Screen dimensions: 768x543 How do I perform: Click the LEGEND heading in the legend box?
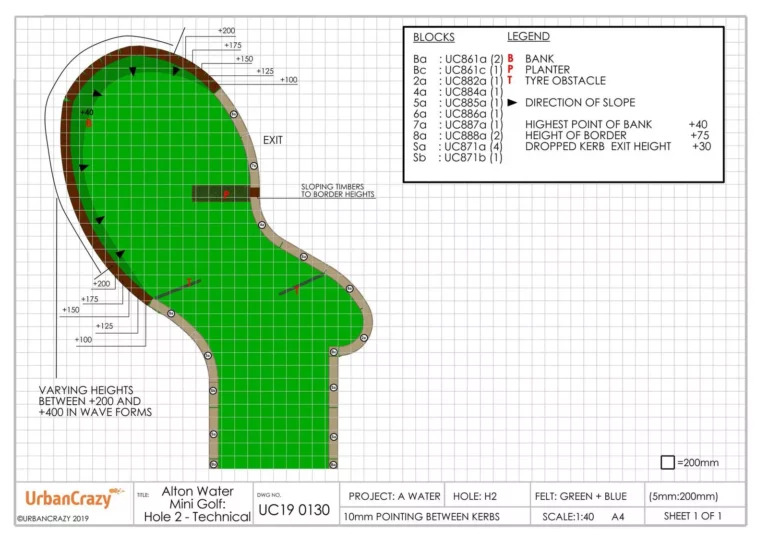pos(528,37)
